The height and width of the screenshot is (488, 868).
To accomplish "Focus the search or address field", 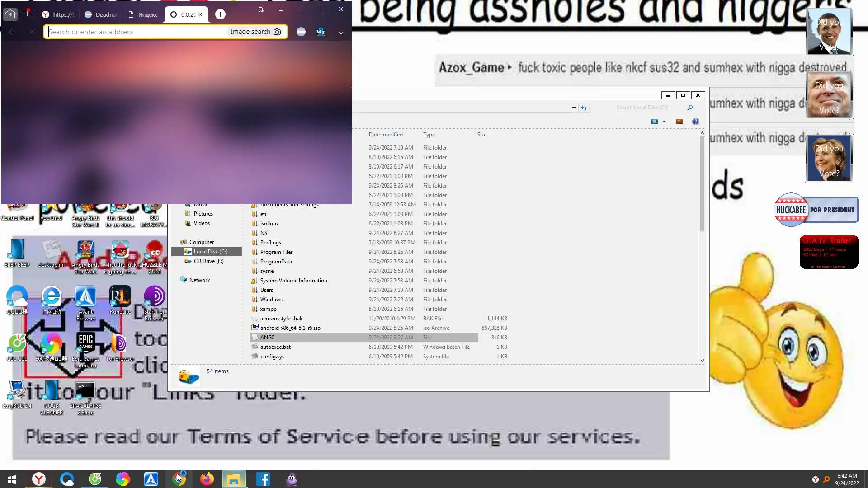I will [x=136, y=32].
